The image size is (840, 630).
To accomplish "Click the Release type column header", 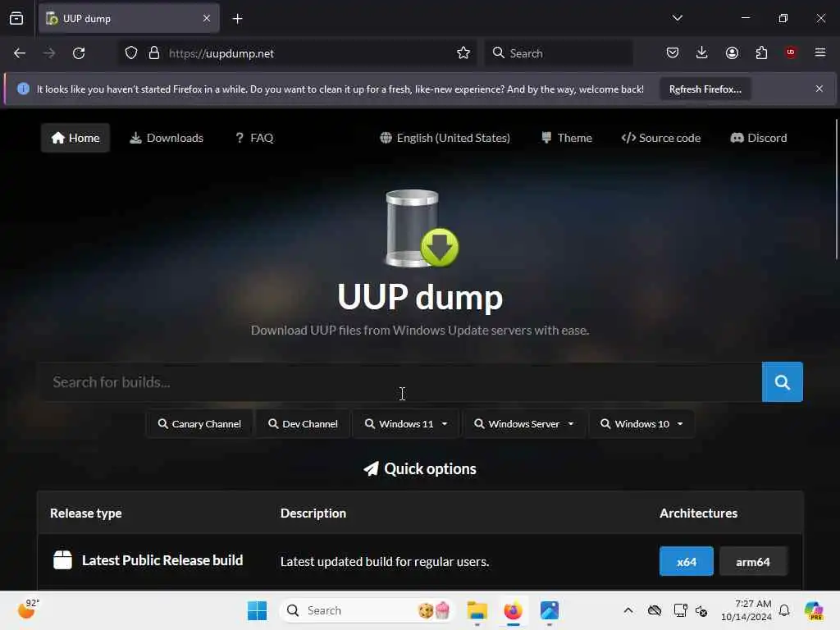I will [x=85, y=514].
